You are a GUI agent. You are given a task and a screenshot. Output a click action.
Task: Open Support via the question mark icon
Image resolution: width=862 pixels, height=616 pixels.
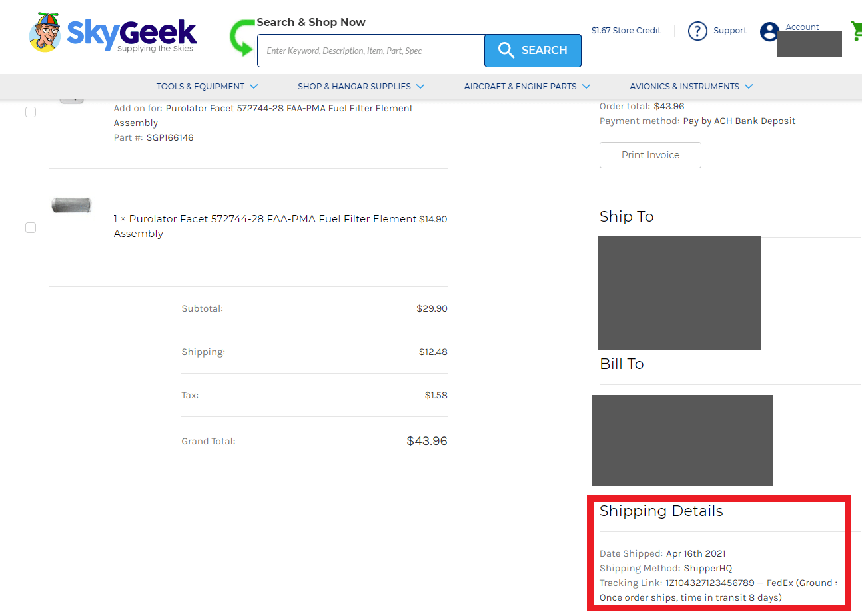[697, 31]
